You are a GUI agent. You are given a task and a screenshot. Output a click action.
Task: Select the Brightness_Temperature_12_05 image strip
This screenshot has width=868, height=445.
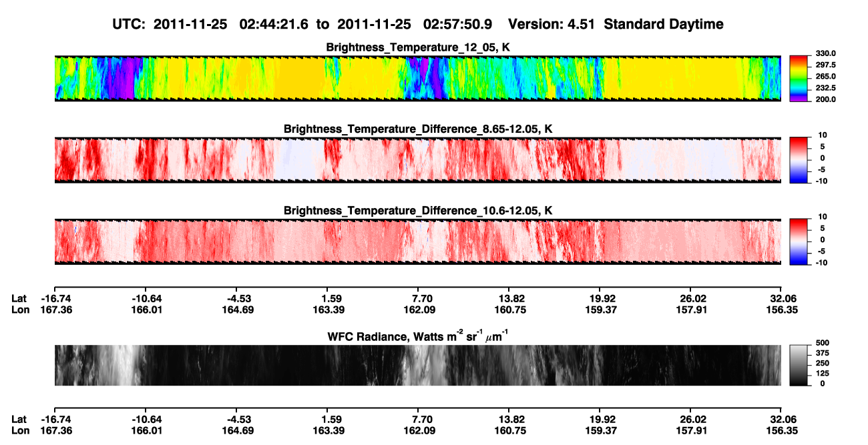pyautogui.click(x=417, y=78)
